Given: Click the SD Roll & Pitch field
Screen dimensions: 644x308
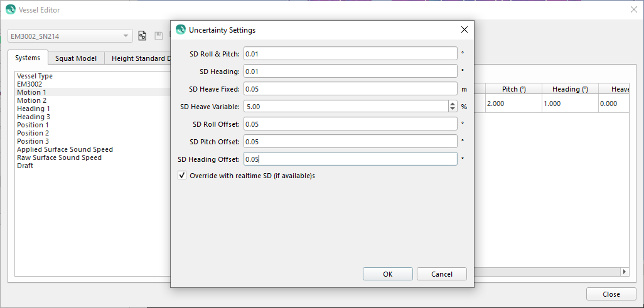Looking at the screenshot, I should 350,54.
